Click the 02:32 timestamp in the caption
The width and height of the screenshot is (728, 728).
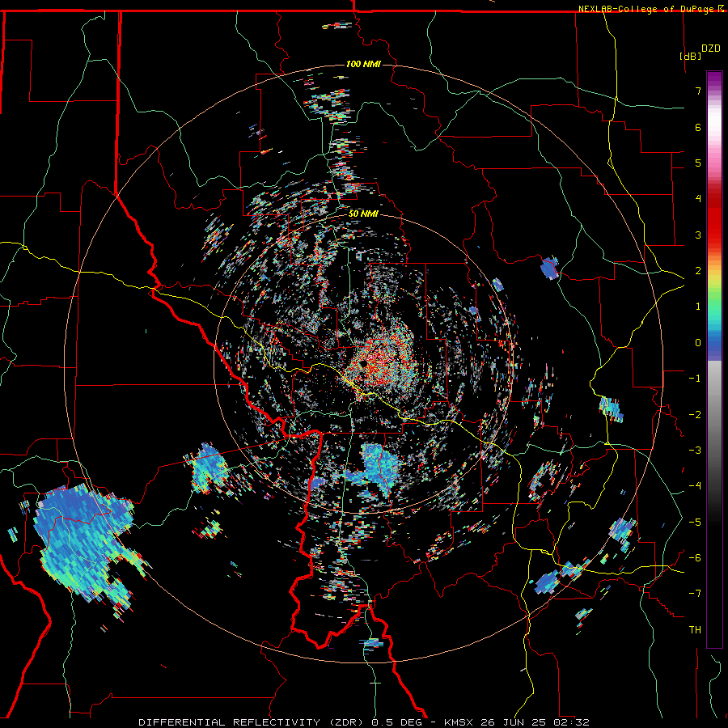(574, 722)
